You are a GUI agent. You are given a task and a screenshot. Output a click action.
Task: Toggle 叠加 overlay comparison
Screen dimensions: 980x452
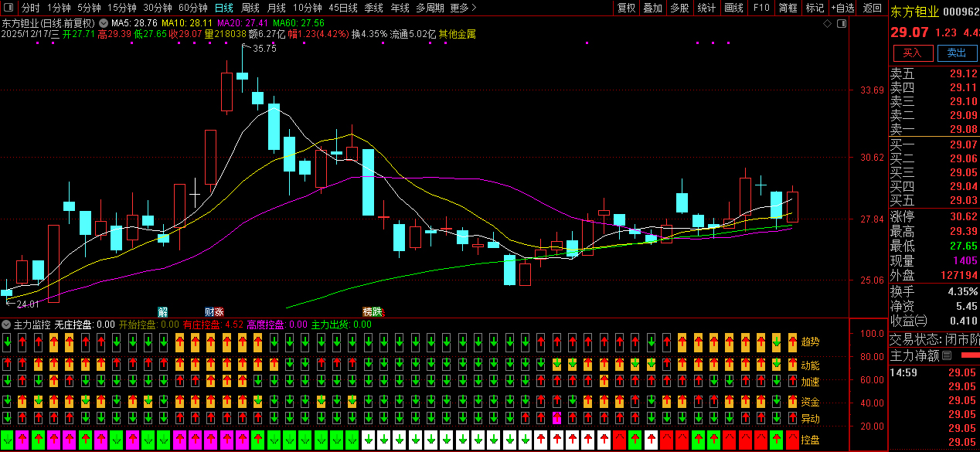point(652,8)
